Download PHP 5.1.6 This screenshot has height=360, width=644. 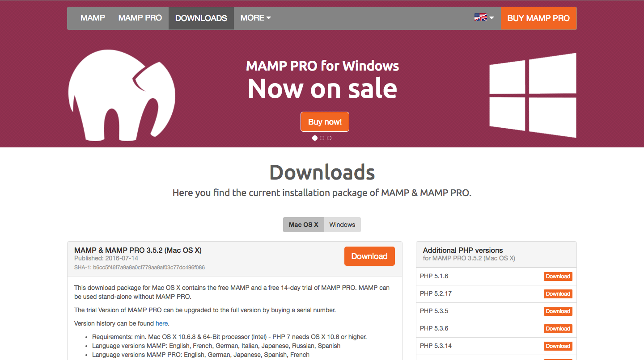click(558, 276)
